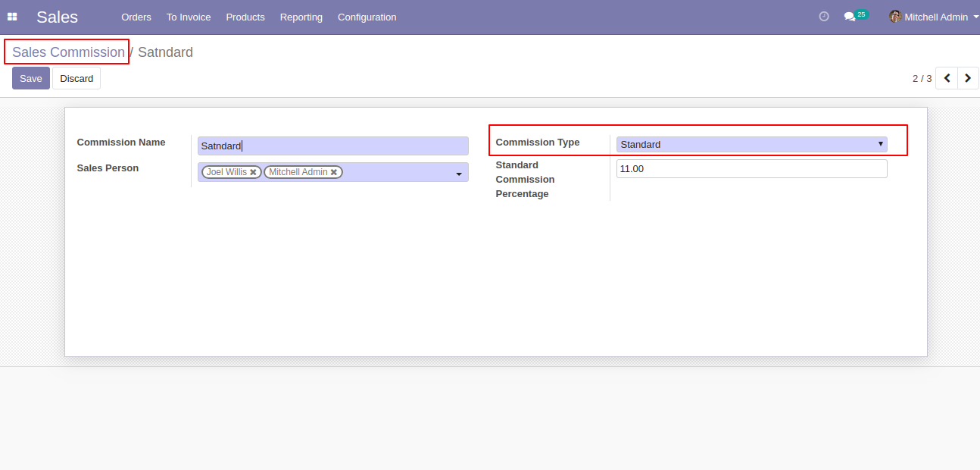
Task: Click the Standard Commission Percentage field
Action: [x=751, y=168]
